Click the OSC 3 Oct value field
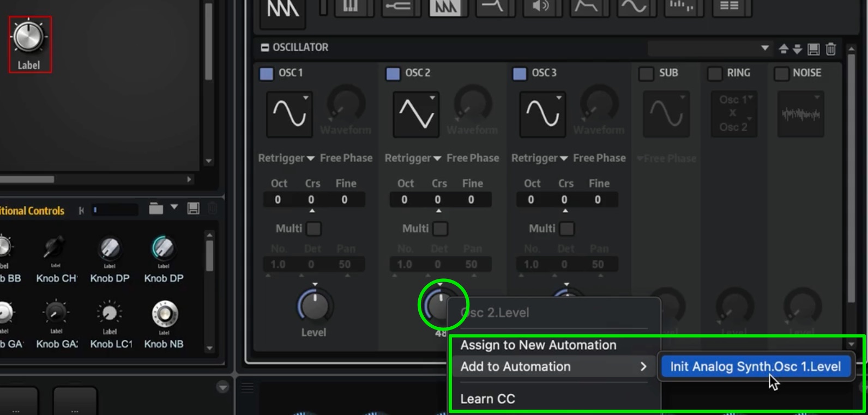This screenshot has width=868, height=415. coord(531,200)
